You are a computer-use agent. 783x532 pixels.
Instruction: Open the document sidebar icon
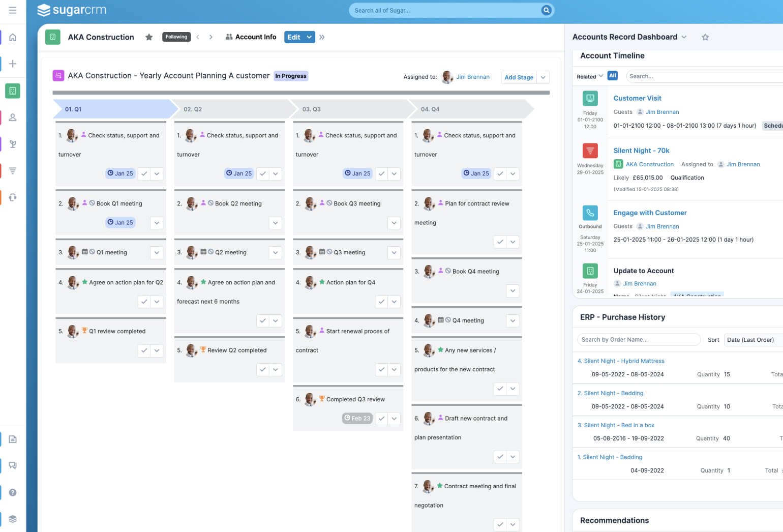click(x=13, y=439)
